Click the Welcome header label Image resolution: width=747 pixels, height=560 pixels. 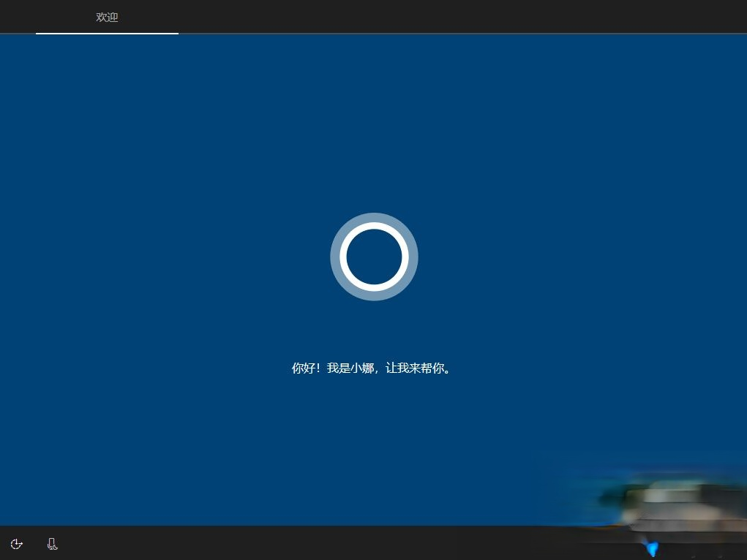(x=107, y=17)
